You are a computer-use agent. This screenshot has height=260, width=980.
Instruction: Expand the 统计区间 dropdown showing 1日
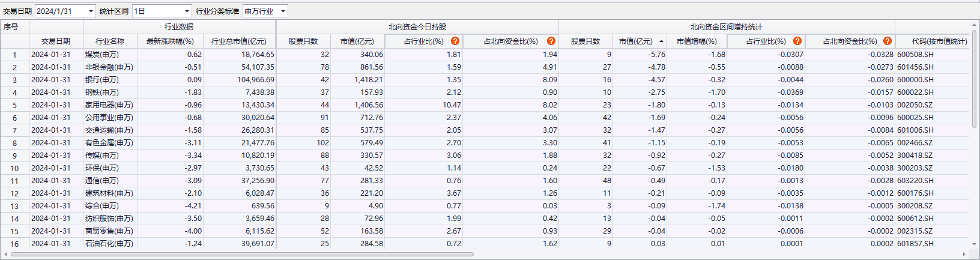coord(187,11)
